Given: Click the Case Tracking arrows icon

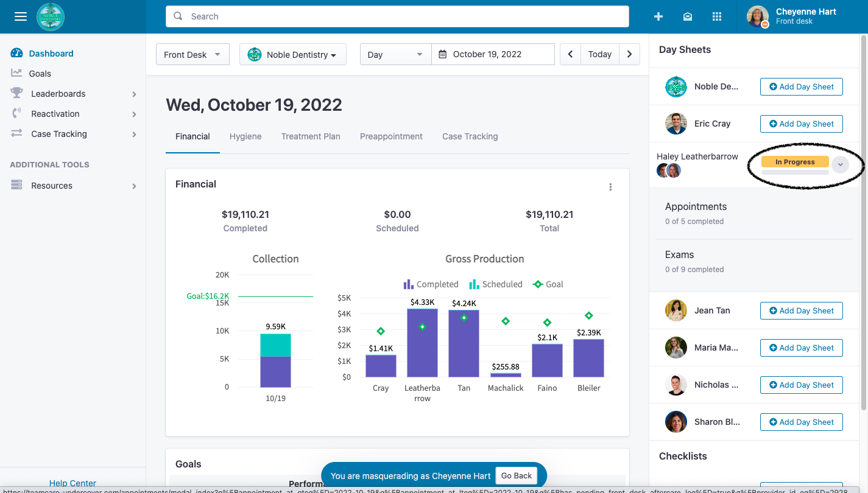Looking at the screenshot, I should point(16,133).
